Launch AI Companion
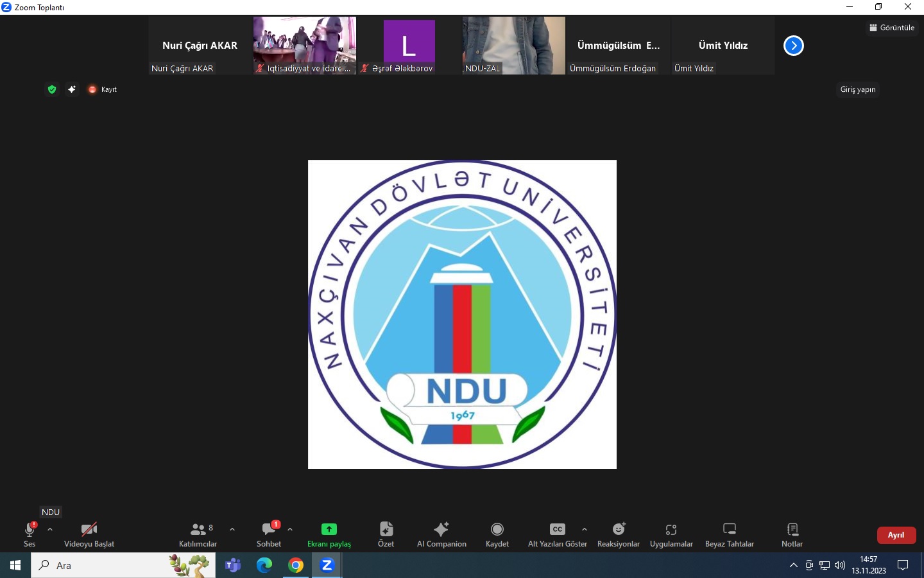Image resolution: width=924 pixels, height=578 pixels. coord(441,534)
